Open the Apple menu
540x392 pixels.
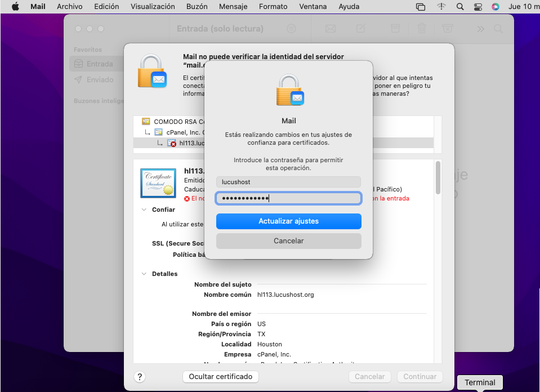(15, 7)
